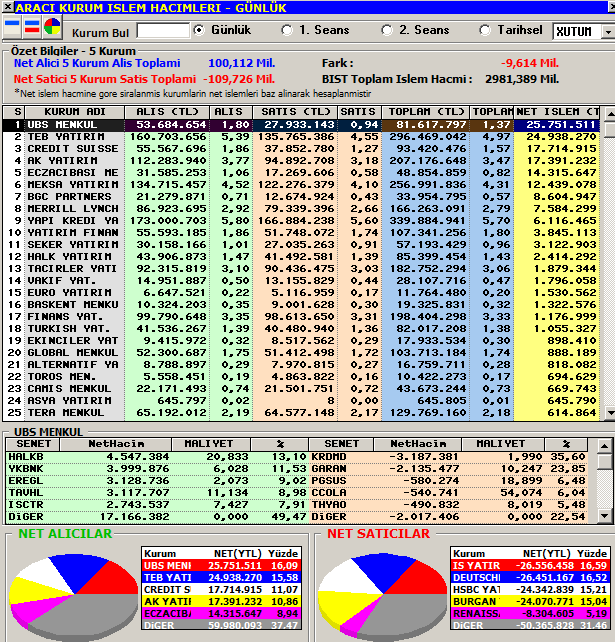Select the TEB YATIRIM row
Image resolution: width=615 pixels, height=642 pixels.
coord(301,136)
